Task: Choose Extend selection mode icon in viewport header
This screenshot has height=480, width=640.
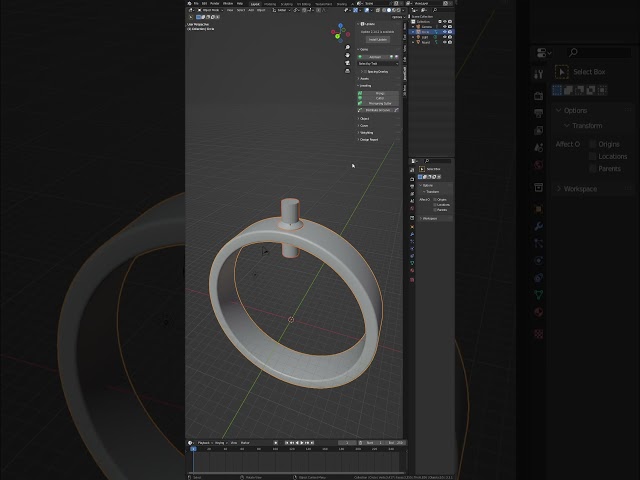Action: point(203,17)
